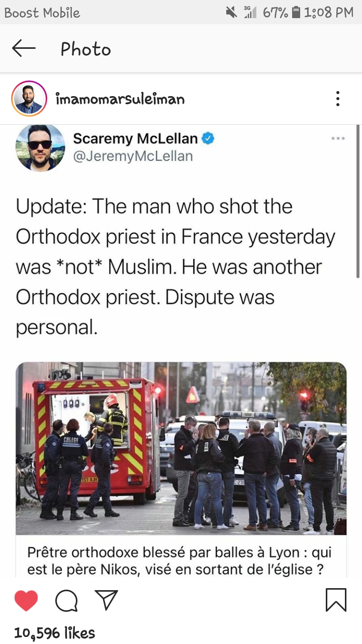
Task: Open imamomarsuleiman username link
Action: (x=120, y=99)
